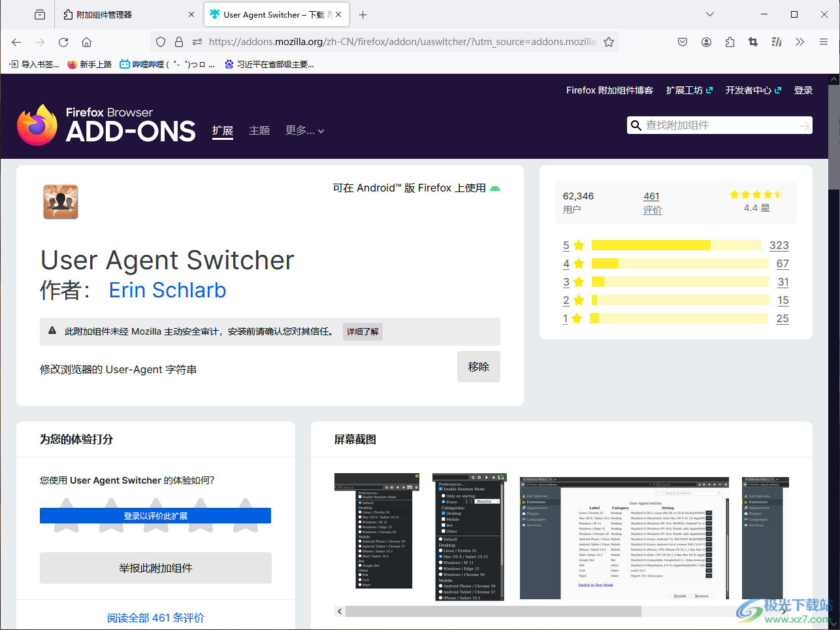This screenshot has height=630, width=840.
Task: Go back to the previous page
Action: click(16, 42)
